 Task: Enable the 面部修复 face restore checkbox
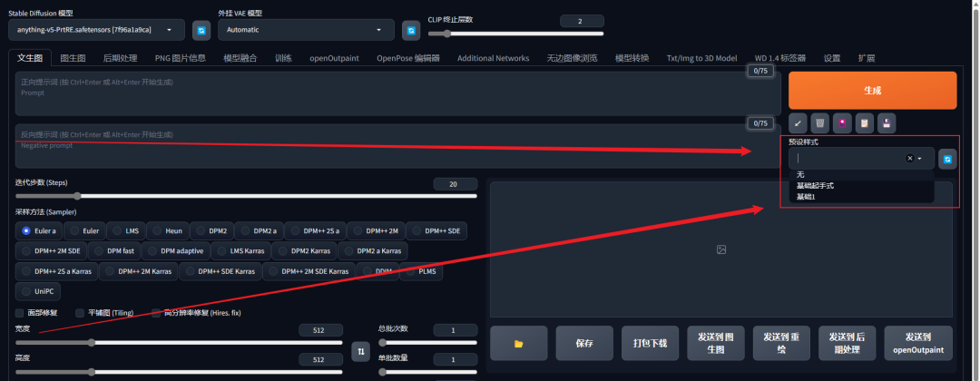click(20, 313)
